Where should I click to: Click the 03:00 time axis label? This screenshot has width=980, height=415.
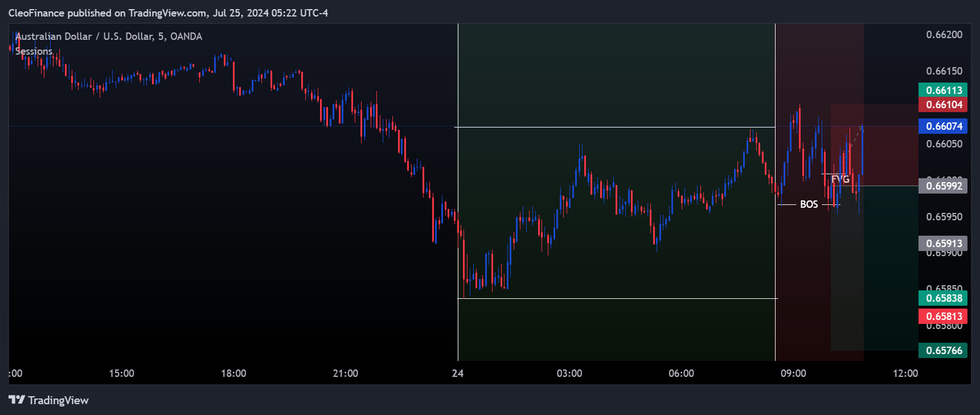(569, 373)
